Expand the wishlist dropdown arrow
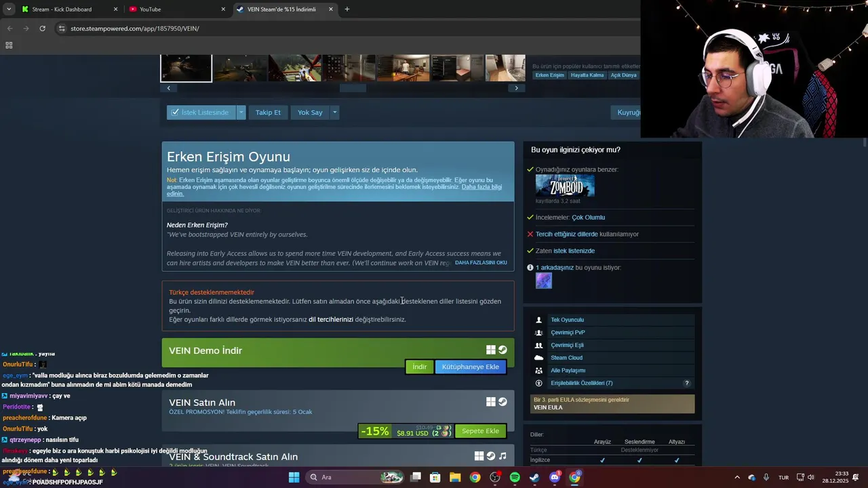The image size is (868, 488). 241,113
